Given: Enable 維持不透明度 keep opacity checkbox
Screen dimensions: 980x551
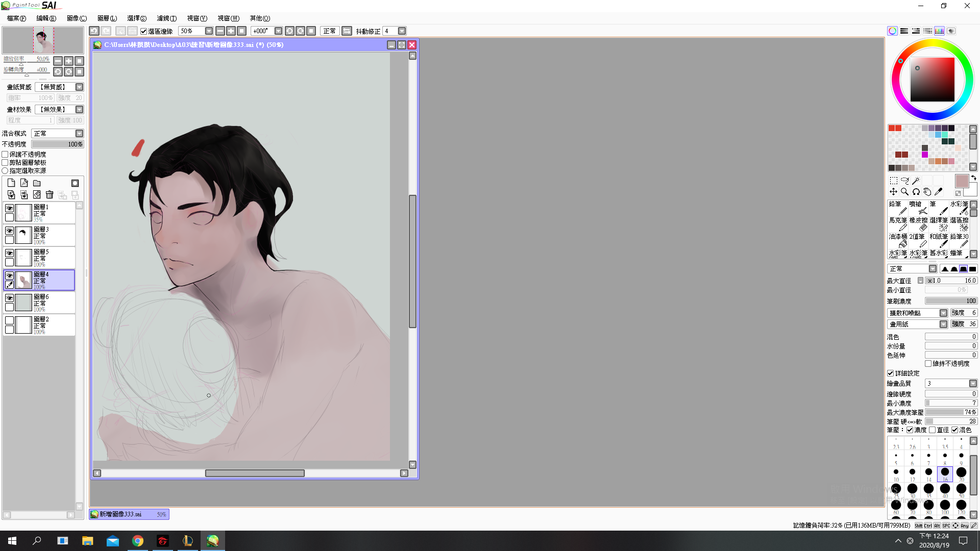Looking at the screenshot, I should click(928, 363).
